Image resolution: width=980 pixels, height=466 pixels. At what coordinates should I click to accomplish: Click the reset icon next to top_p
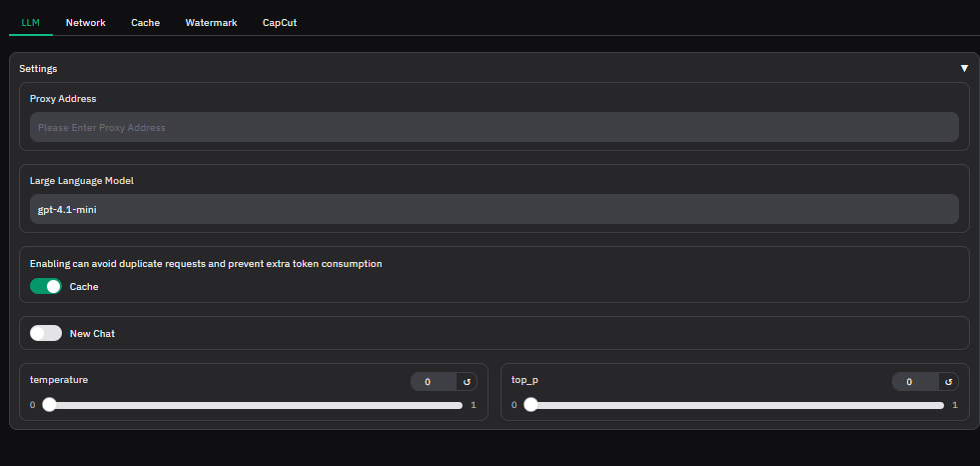[x=948, y=381]
